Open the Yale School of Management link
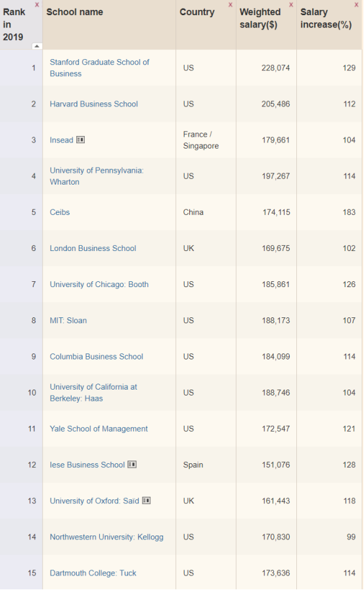Screen dimensions: 364x590 point(99,429)
